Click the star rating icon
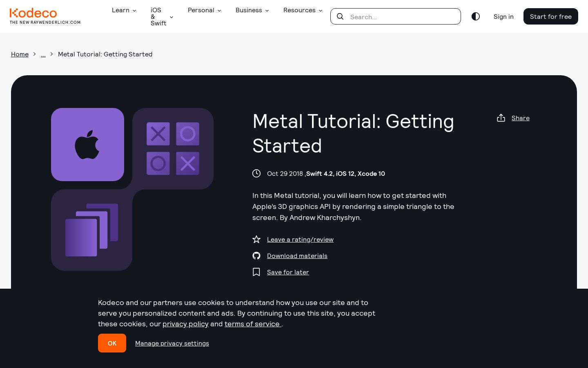 click(256, 239)
